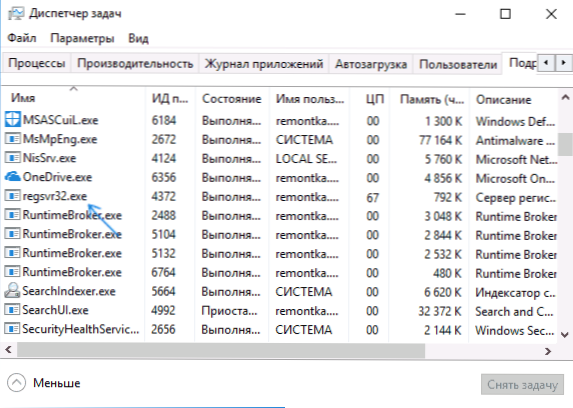Click the regsvr32.exe process icon
The width and height of the screenshot is (573, 408).
click(x=12, y=196)
